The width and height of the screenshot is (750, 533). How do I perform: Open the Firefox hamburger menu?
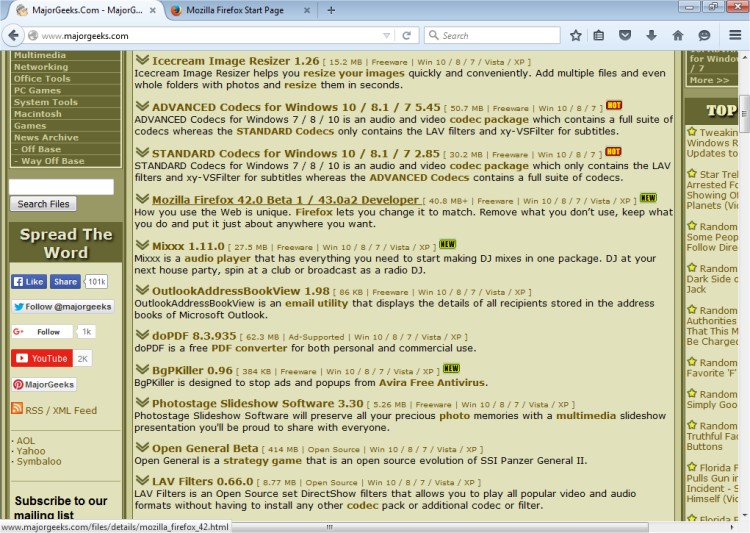point(735,35)
